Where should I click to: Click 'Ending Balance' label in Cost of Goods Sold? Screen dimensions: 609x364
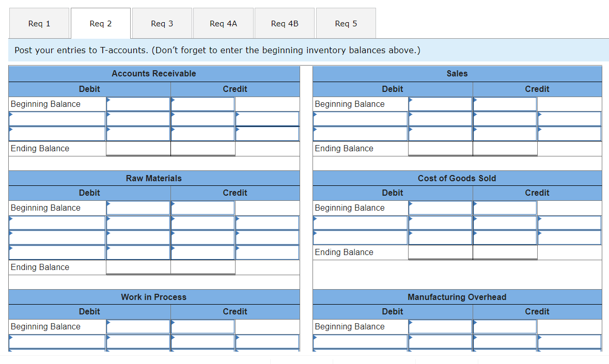[344, 252]
